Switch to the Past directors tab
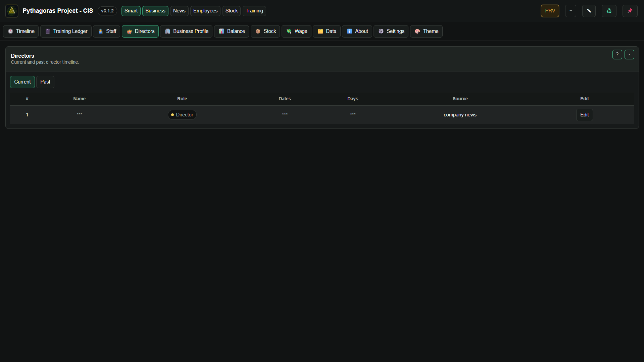The image size is (644, 362). click(x=45, y=82)
